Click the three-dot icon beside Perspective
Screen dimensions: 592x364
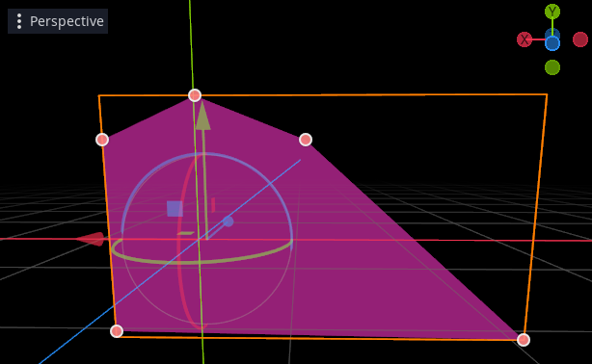[x=19, y=21]
